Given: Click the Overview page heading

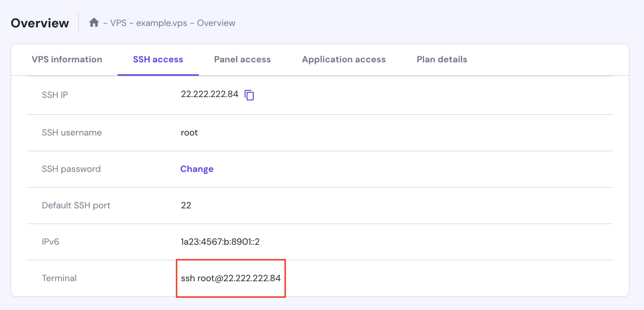Looking at the screenshot, I should click(40, 23).
